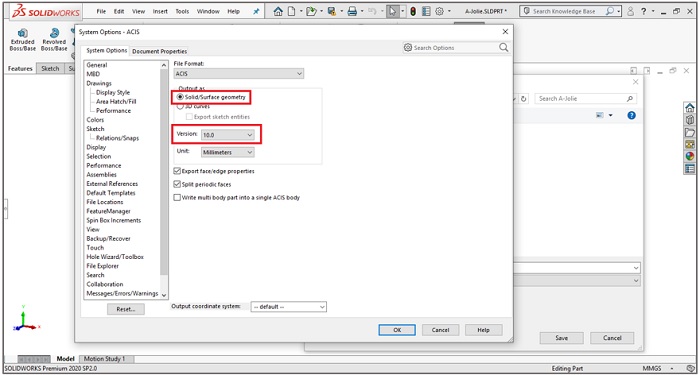Open the File Format ACIS dropdown
700x375 pixels.
(239, 74)
